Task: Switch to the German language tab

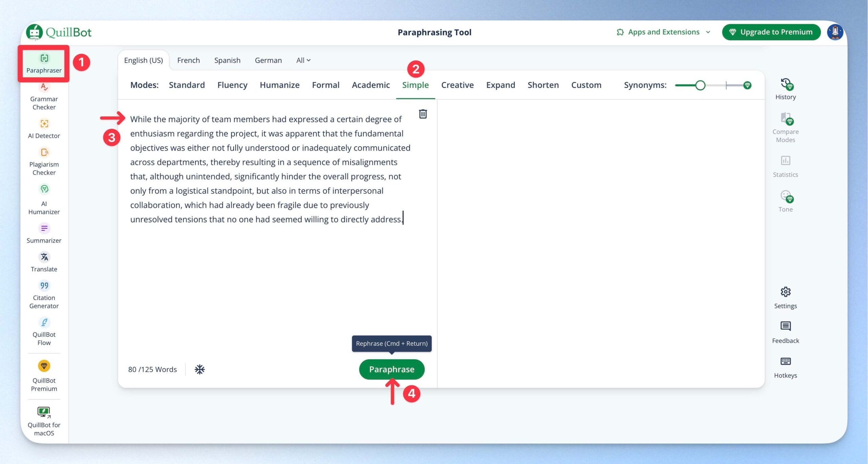Action: (268, 60)
